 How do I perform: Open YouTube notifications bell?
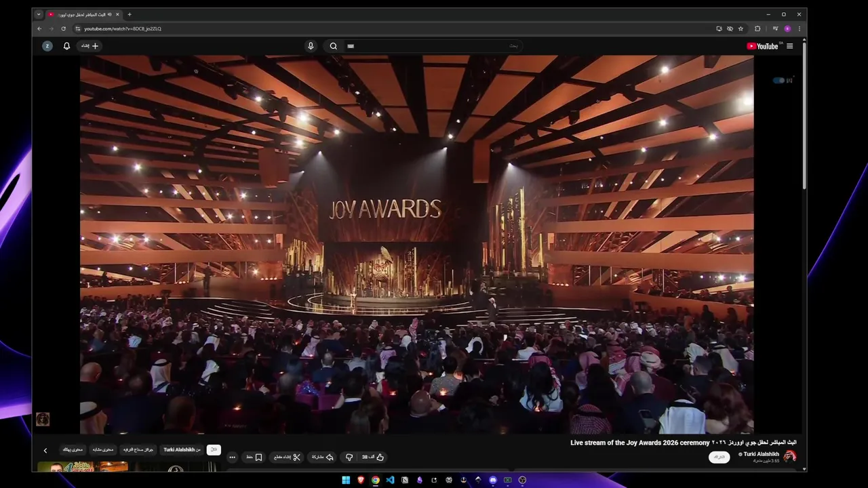[66, 46]
